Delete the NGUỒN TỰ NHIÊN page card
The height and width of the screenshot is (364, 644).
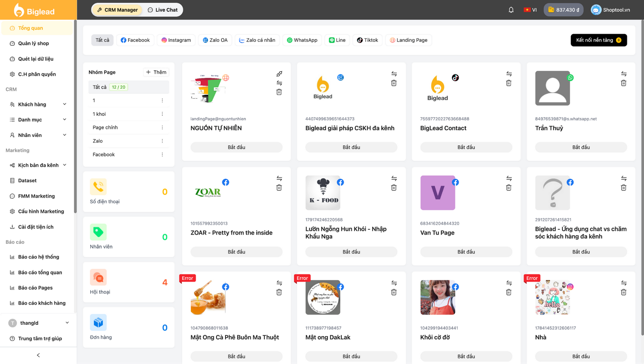279,92
